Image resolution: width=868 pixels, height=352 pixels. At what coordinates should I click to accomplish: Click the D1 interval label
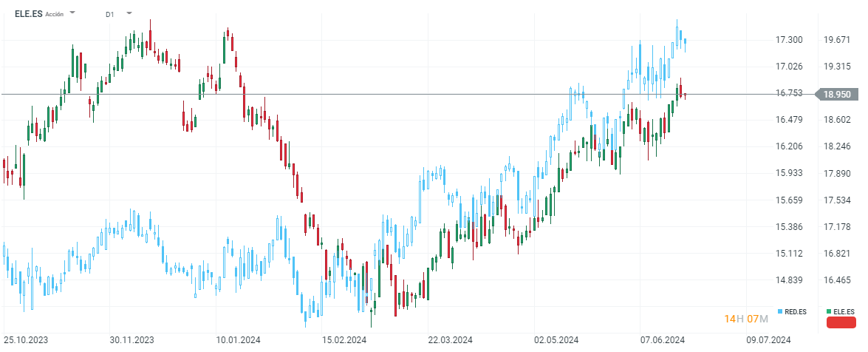(109, 14)
